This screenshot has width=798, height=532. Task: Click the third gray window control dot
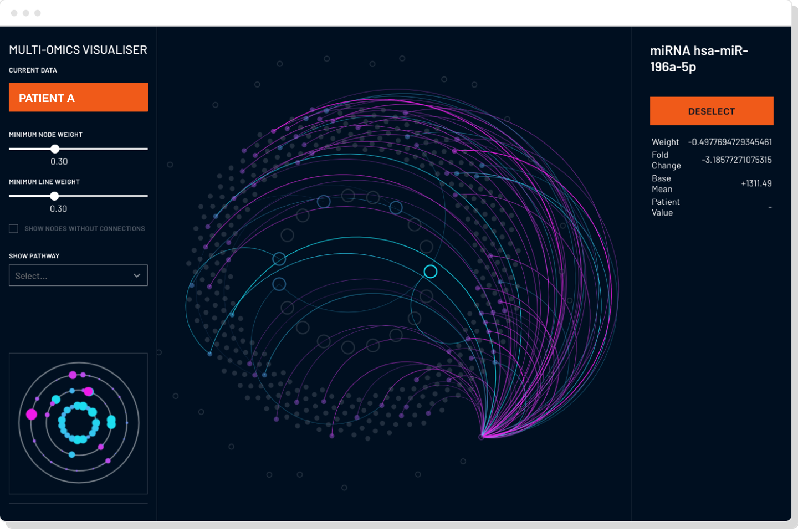coord(38,13)
